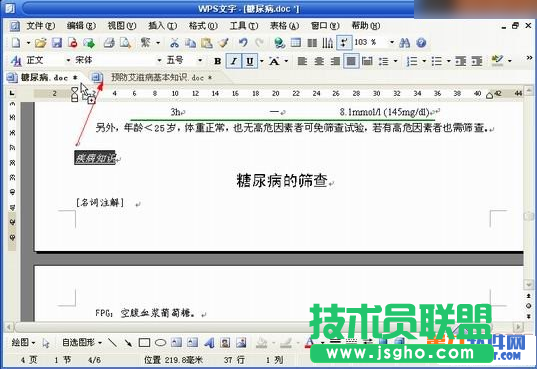The width and height of the screenshot is (537, 369).
Task: Align text right
Action: coord(335,61)
